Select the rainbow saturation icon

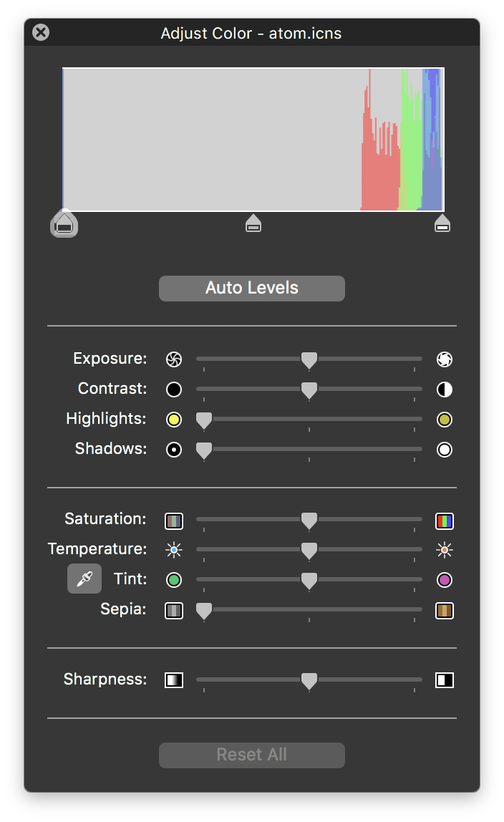tap(444, 521)
